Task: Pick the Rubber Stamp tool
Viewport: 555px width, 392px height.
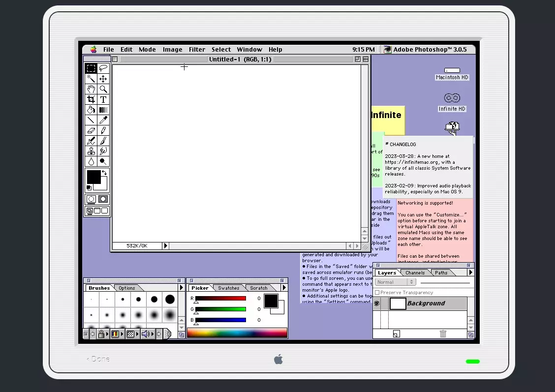Action: pyautogui.click(x=91, y=151)
